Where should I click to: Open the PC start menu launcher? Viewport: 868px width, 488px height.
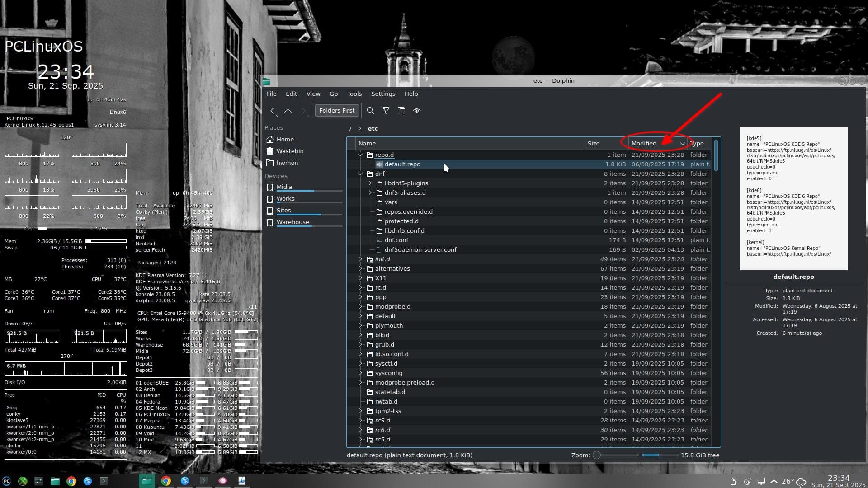click(6, 481)
